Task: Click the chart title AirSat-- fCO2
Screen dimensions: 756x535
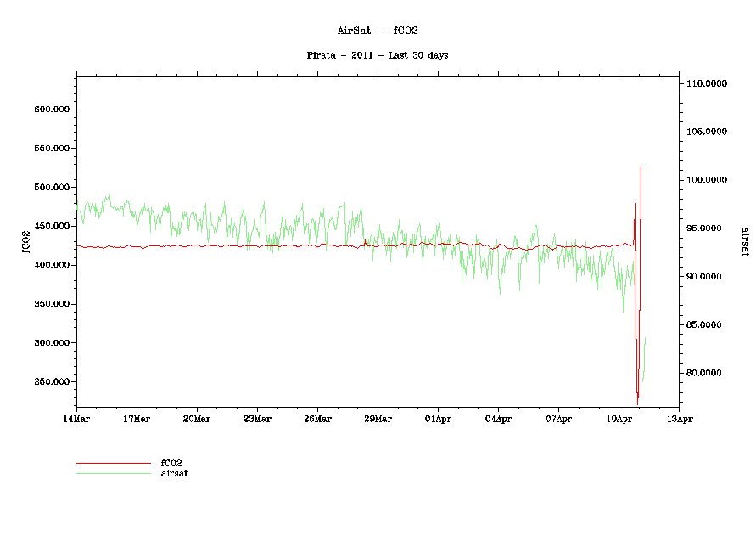Action: (378, 31)
